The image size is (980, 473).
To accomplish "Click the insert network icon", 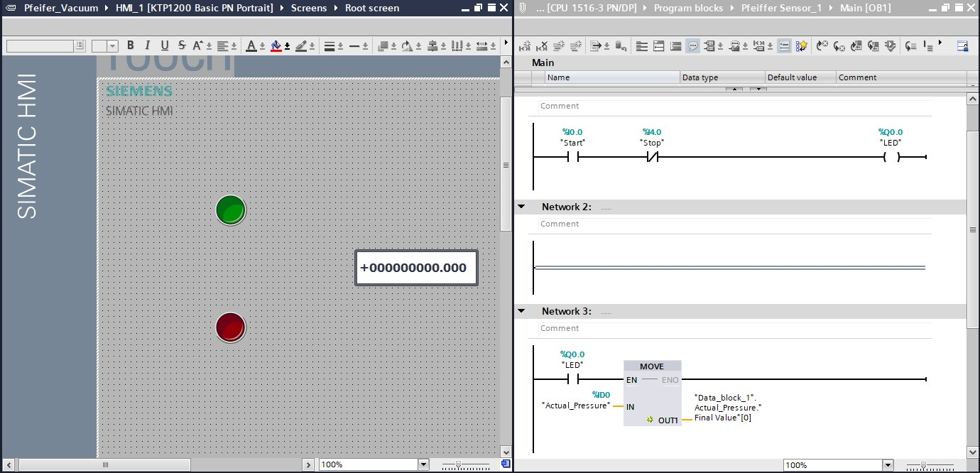I will pyautogui.click(x=525, y=46).
